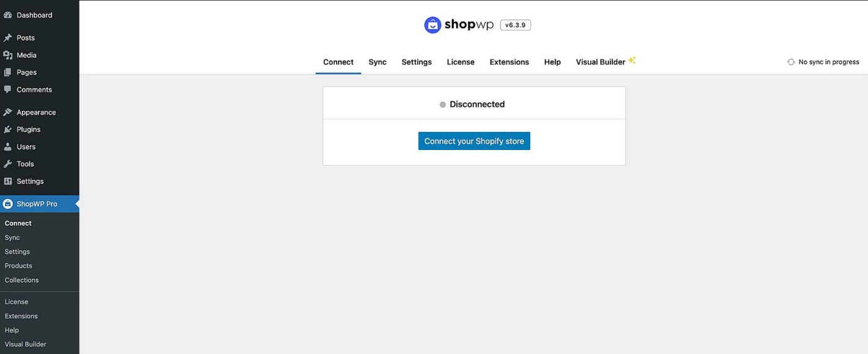
Task: Select the ShopWP Pro menu item
Action: pos(40,204)
